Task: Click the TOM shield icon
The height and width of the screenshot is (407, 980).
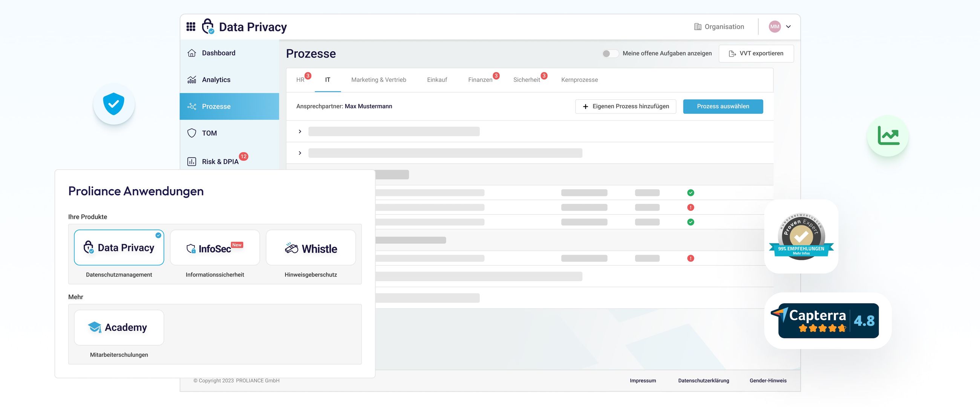Action: click(192, 133)
